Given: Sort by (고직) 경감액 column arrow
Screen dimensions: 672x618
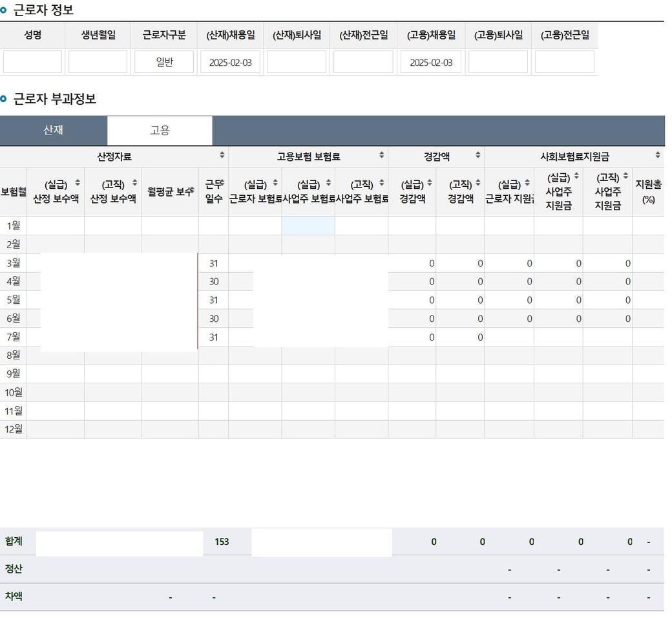Looking at the screenshot, I should pos(478,183).
